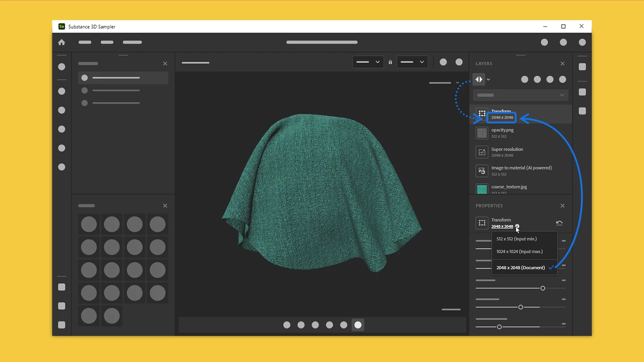Click the Transform layer icon in Layers

[x=482, y=114]
